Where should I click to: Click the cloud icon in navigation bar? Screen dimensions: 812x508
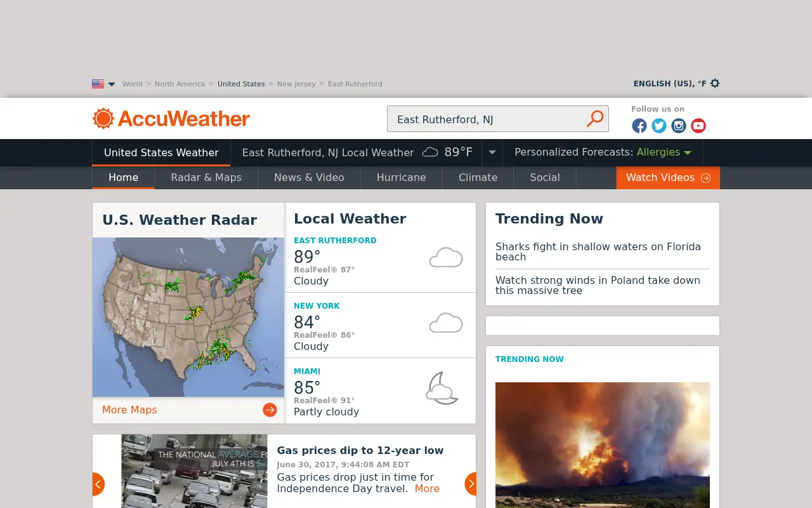pos(430,152)
